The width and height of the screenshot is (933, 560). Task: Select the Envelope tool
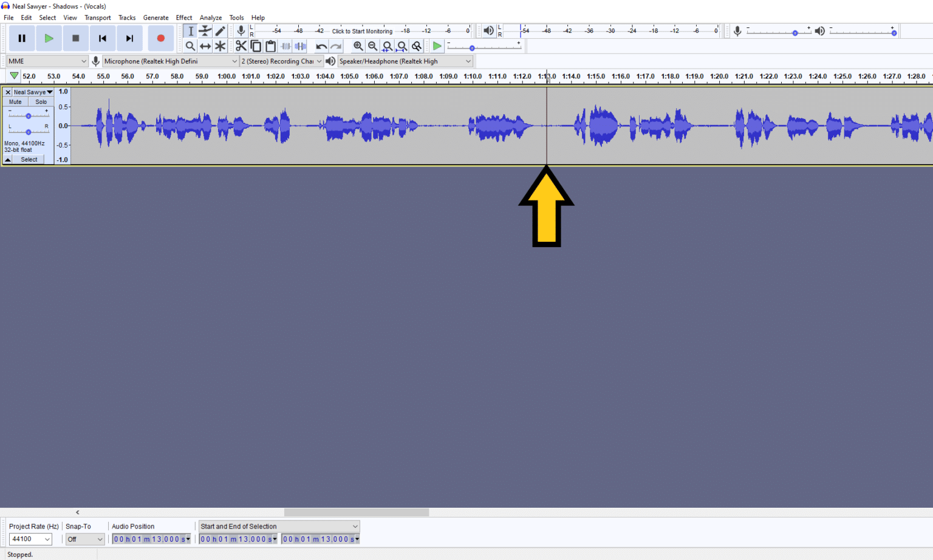tap(205, 31)
